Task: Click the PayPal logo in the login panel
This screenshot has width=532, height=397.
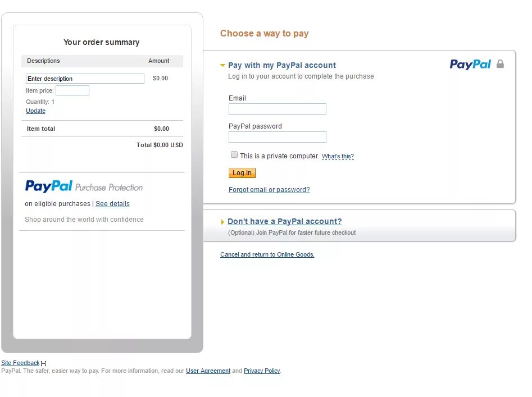Action: click(x=470, y=65)
